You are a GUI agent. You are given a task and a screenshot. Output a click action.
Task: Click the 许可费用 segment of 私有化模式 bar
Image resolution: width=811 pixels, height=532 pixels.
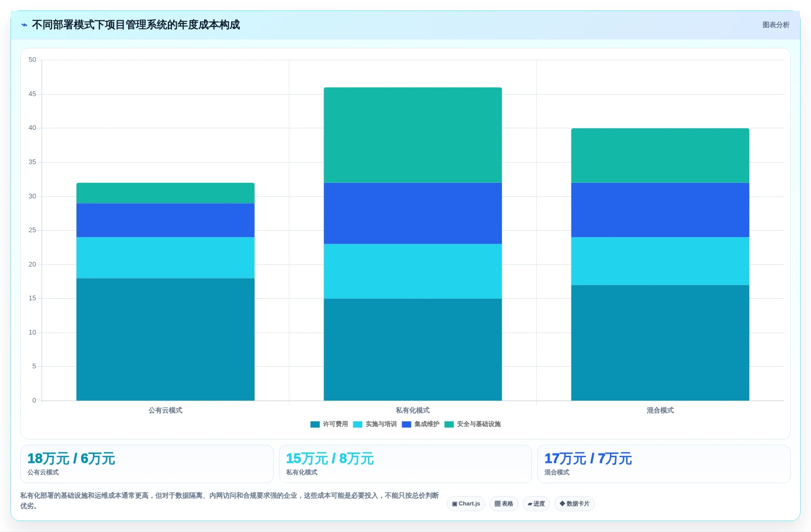click(413, 350)
